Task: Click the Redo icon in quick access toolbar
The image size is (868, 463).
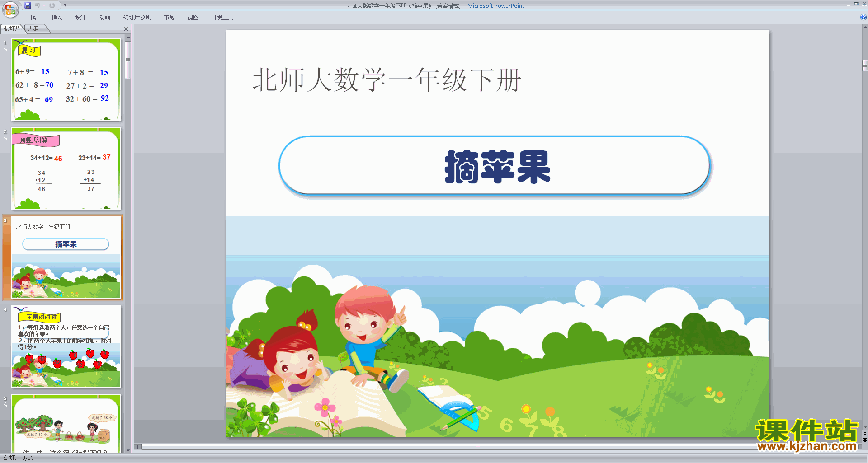Action: click(52, 5)
